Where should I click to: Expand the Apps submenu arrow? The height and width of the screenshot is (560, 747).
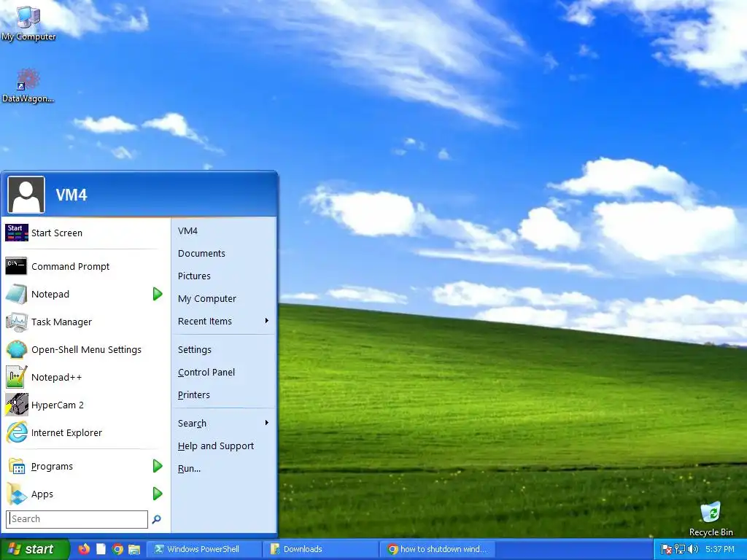[158, 494]
